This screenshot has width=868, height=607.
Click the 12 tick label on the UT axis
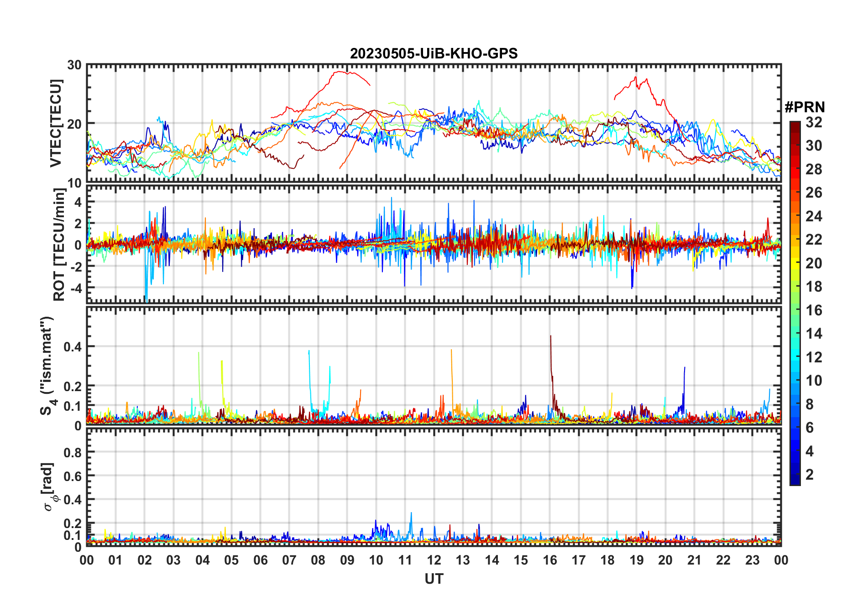click(434, 560)
